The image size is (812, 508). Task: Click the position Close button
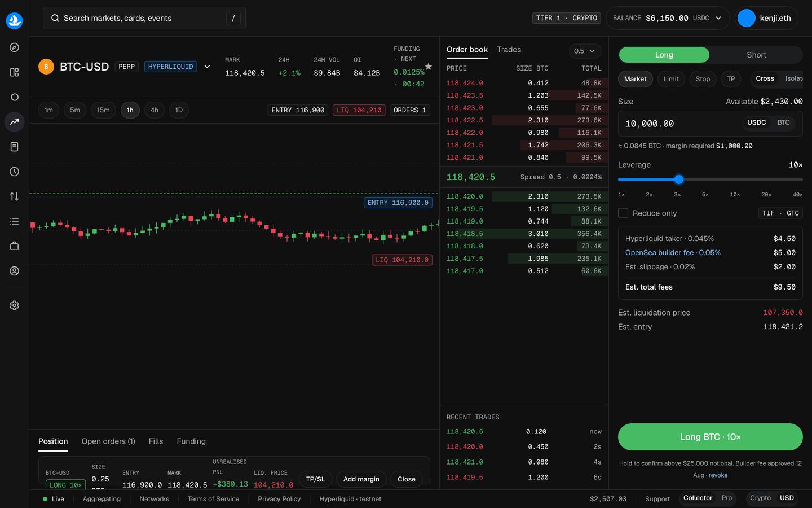(407, 479)
